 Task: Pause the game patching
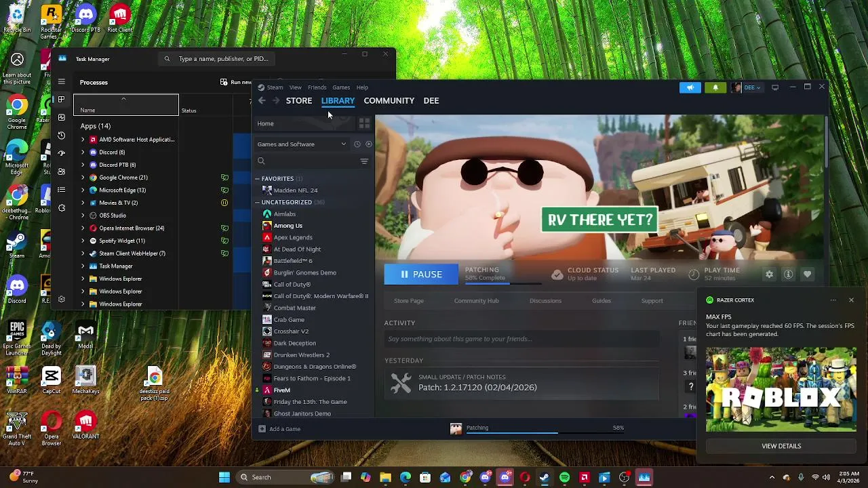point(421,274)
